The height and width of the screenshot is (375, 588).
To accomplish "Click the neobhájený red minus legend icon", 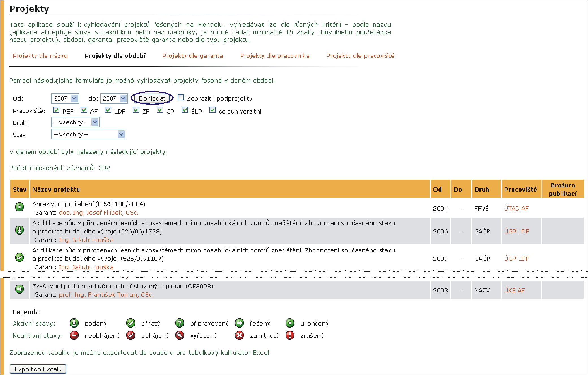I will coord(74,335).
